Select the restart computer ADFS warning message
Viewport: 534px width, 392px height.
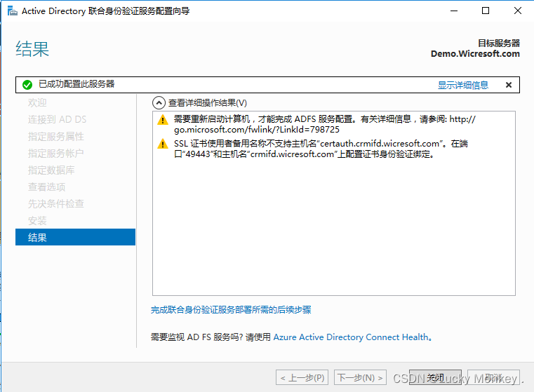coord(325,124)
